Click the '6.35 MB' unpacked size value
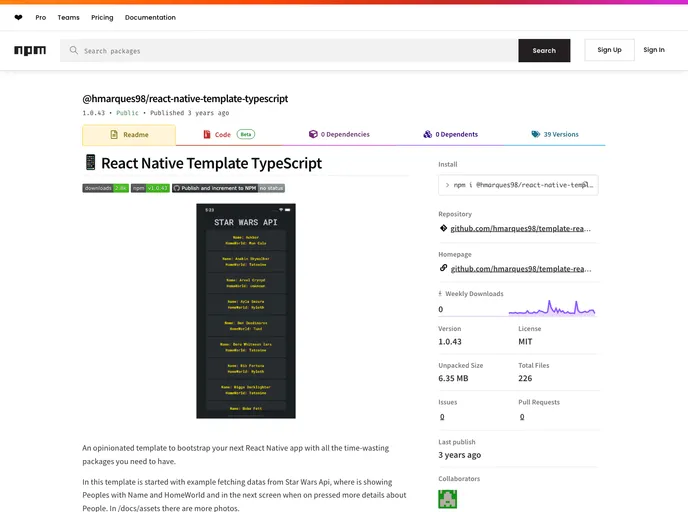688x512 pixels. pos(453,378)
